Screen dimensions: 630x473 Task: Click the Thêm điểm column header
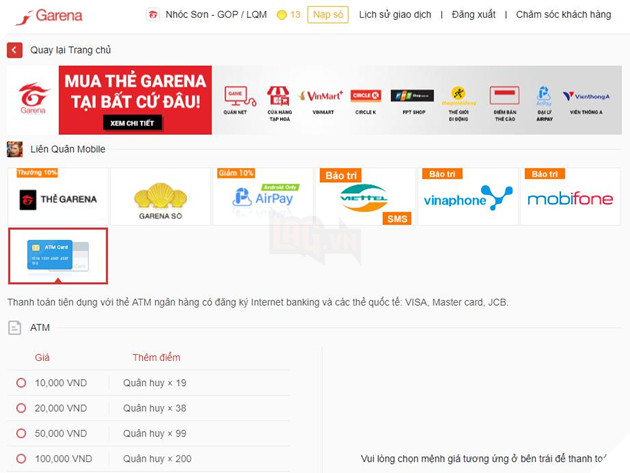coord(156,357)
